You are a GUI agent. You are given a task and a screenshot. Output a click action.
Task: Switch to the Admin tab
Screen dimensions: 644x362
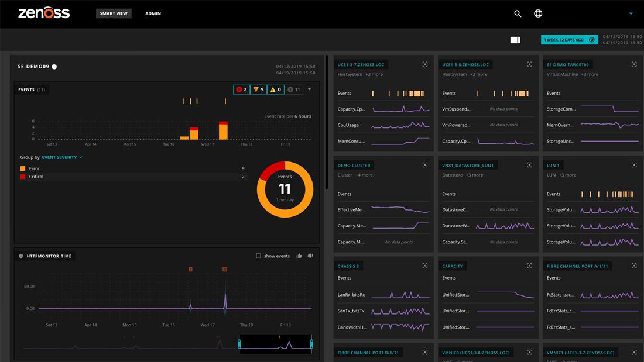coord(153,13)
